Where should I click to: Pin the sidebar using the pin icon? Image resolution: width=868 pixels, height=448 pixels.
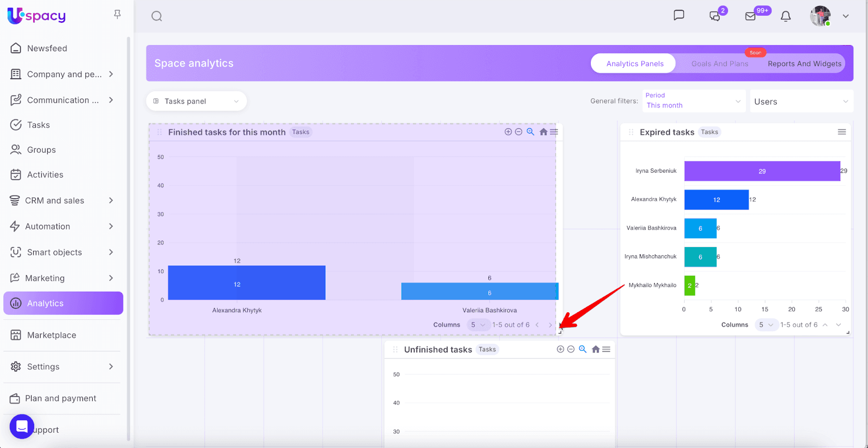click(117, 14)
